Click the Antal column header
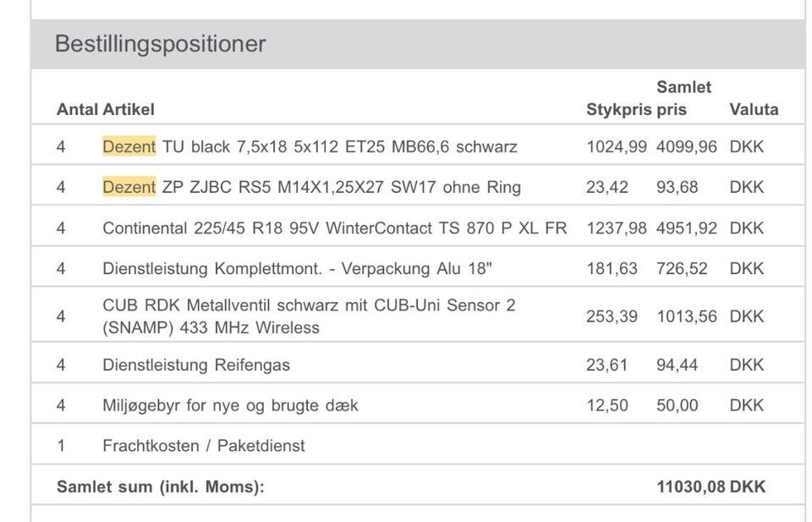The image size is (812, 522). point(77,110)
